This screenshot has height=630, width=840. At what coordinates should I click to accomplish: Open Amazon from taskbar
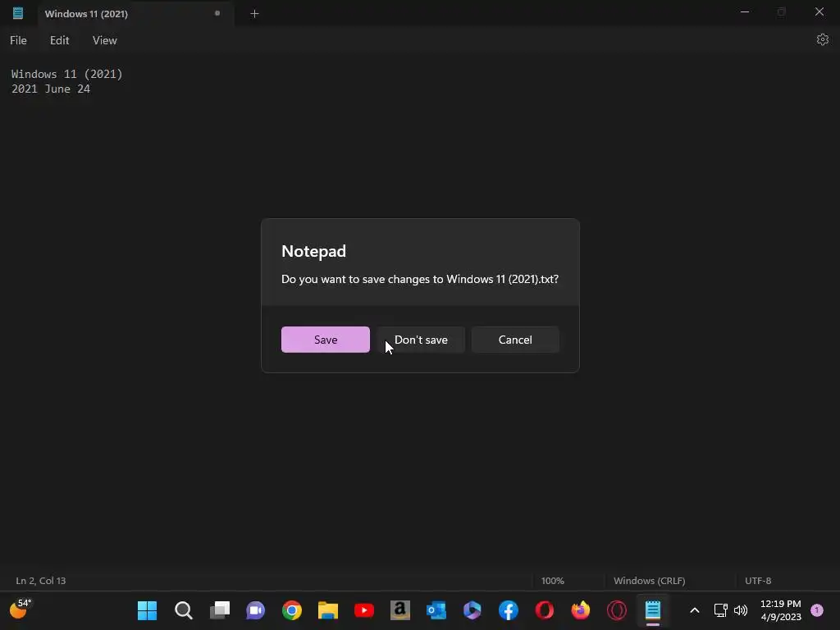400,610
